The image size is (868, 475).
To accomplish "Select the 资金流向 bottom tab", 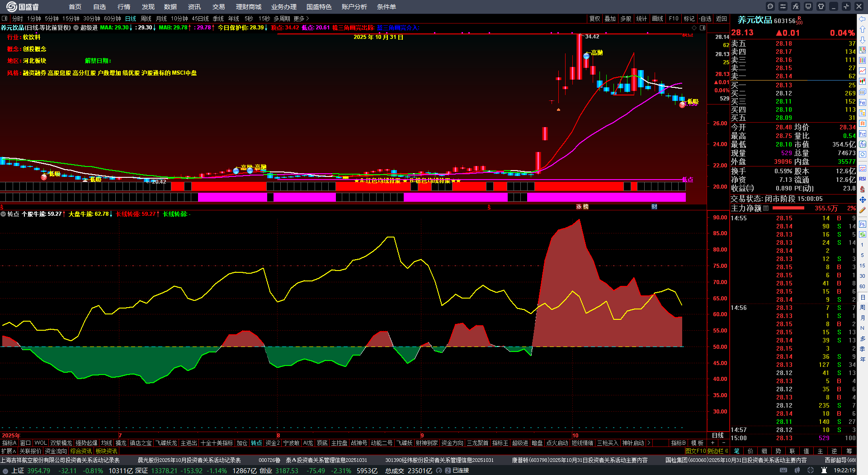I will 56,451.
